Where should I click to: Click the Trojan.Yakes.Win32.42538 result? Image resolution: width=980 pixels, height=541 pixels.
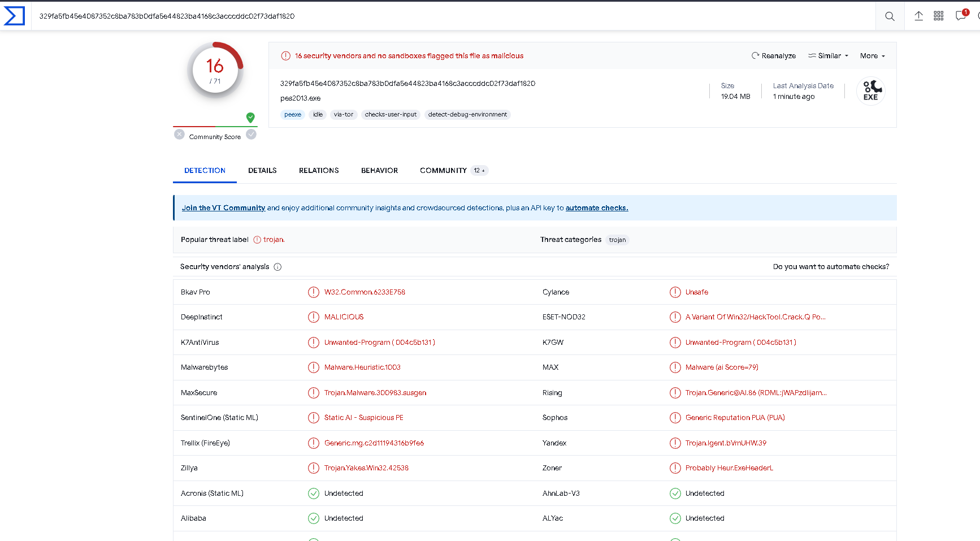pyautogui.click(x=366, y=468)
